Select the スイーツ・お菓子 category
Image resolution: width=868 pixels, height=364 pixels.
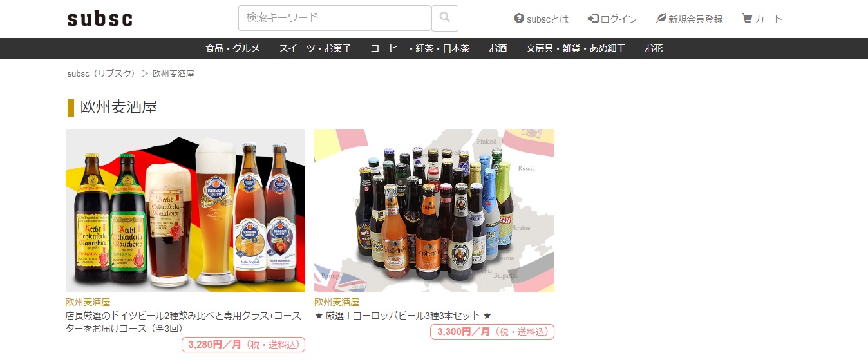315,48
